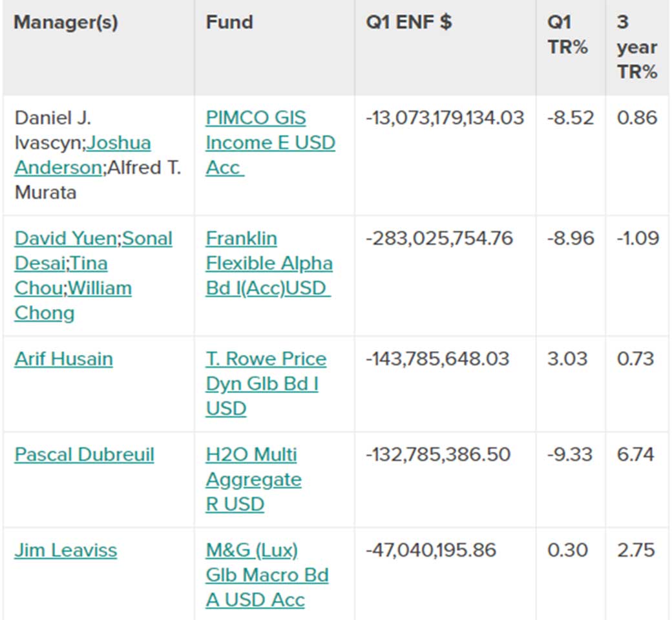
Task: Click the 3 year TR% column header
Action: 637,47
